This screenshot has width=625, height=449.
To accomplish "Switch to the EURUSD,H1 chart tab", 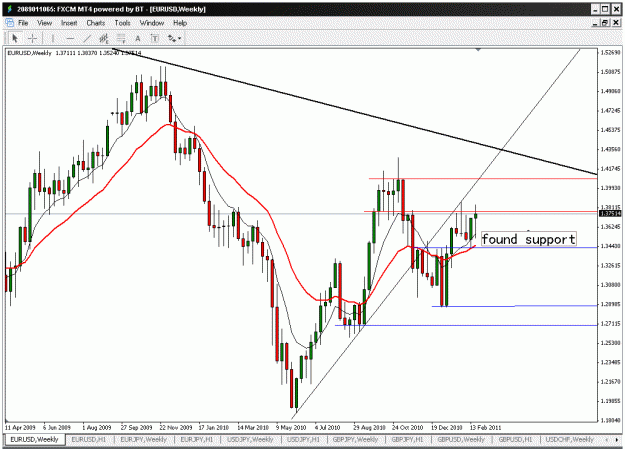I will (89, 439).
